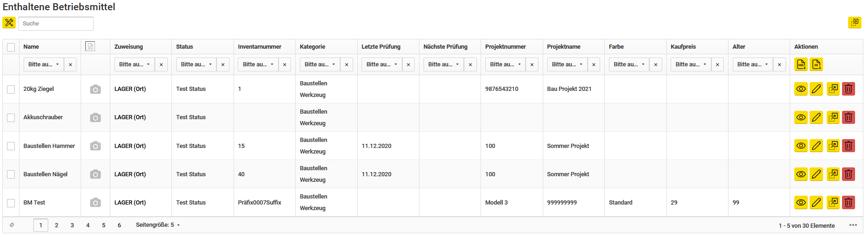Image resolution: width=868 pixels, height=237 pixels.
Task: Open the Status filter dropdown
Action: pyautogui.click(x=196, y=64)
